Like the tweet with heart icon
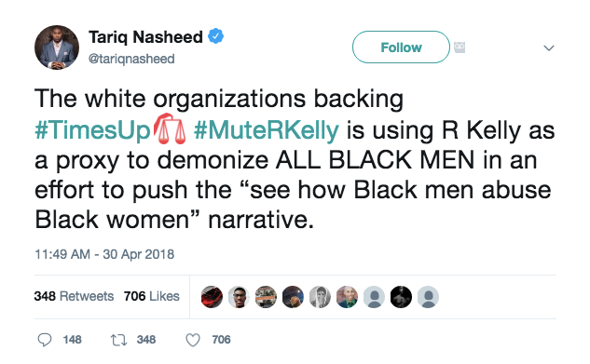Image resolution: width=590 pixels, height=364 pixels. (193, 340)
